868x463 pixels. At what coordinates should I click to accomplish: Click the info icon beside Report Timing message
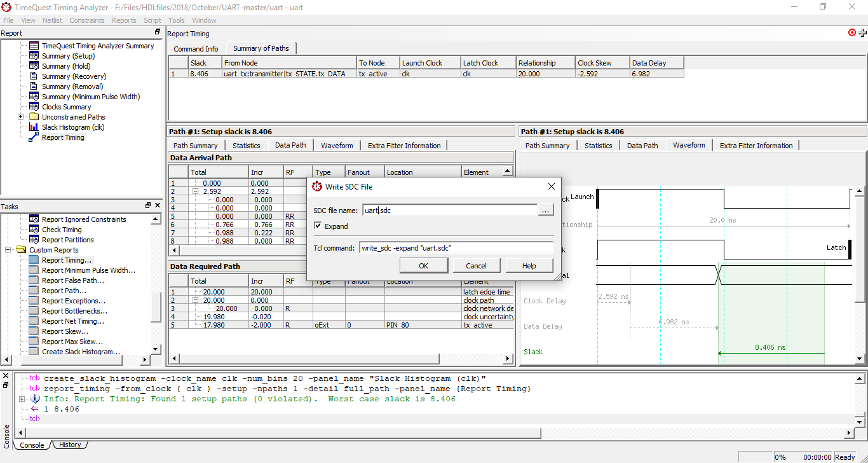[36, 399]
